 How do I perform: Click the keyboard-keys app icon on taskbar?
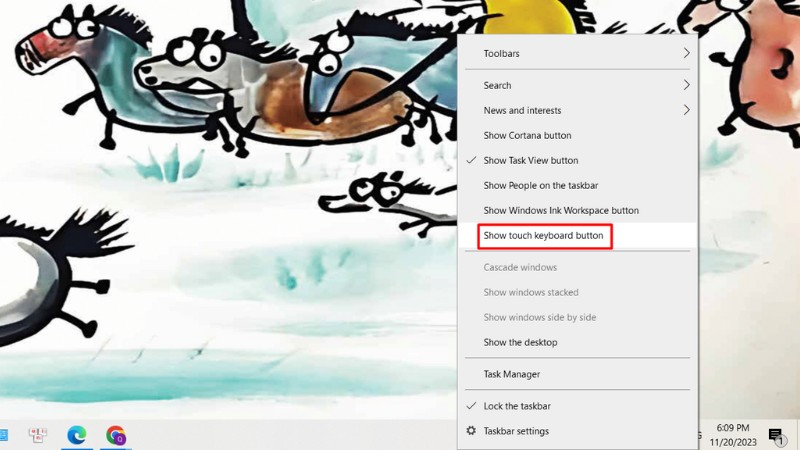point(37,435)
